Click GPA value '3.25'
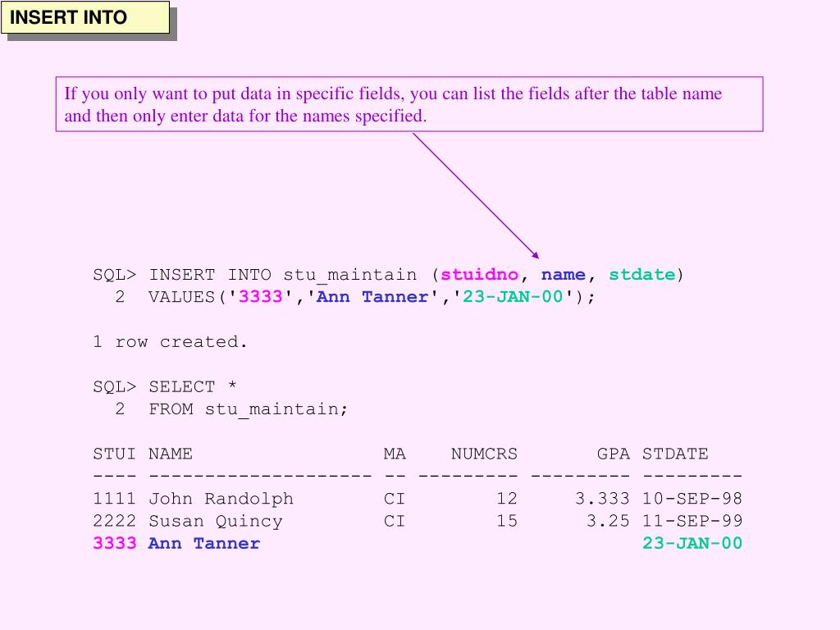840x630 pixels. tap(608, 521)
